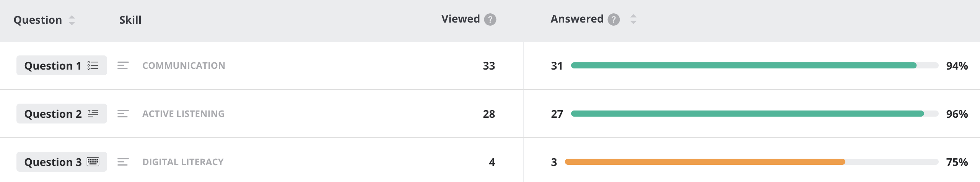The image size is (980, 182).
Task: Open the Question 3 chip
Action: coord(62,162)
